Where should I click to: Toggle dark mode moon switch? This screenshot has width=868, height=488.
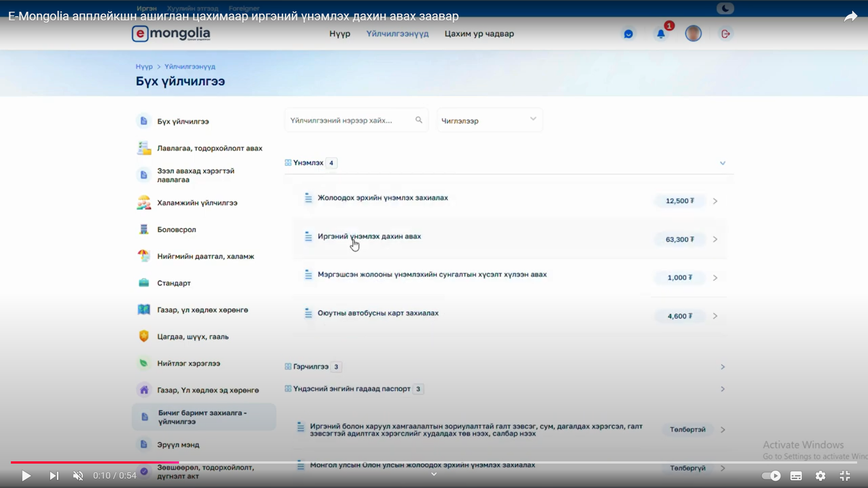point(725,8)
